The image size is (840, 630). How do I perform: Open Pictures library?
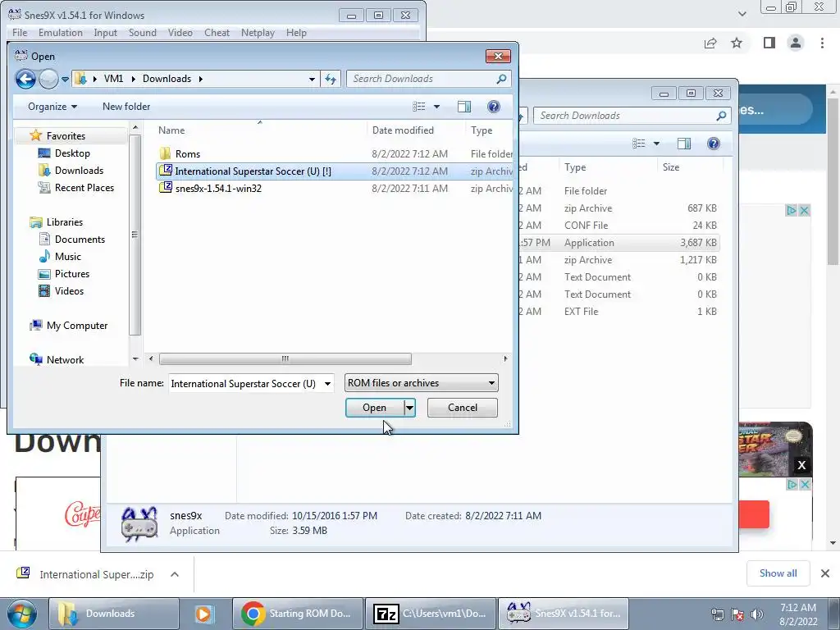pyautogui.click(x=72, y=274)
